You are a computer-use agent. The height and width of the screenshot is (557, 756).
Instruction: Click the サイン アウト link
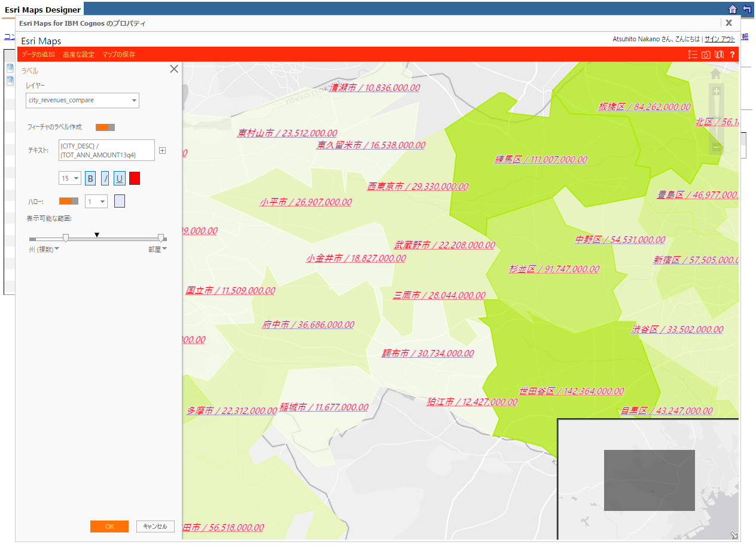[720, 39]
